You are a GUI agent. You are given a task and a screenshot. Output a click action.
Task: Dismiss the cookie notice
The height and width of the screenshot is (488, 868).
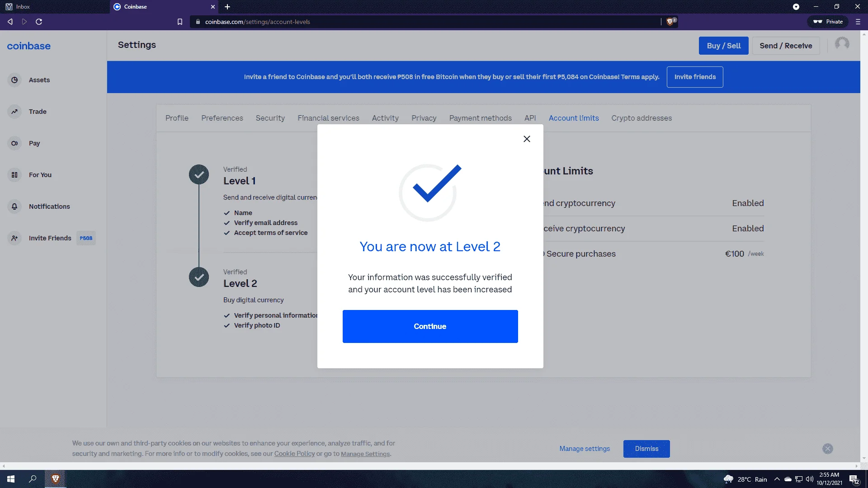(x=646, y=449)
